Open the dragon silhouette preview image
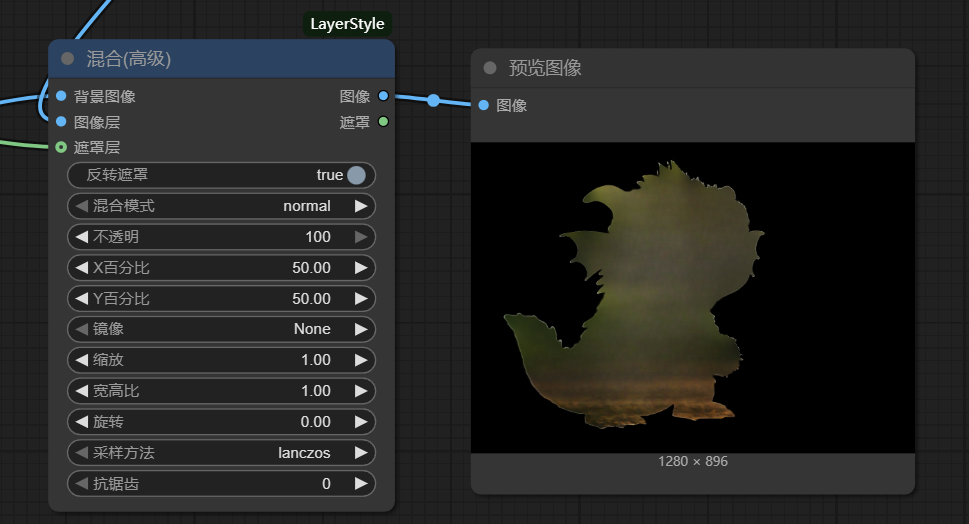The height and width of the screenshot is (524, 969). (x=693, y=297)
